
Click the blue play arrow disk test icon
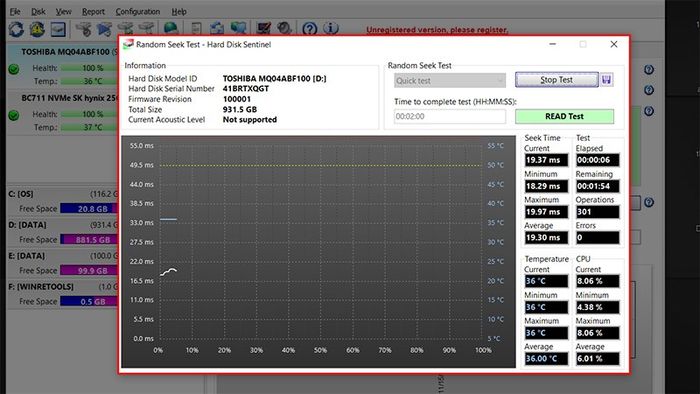[x=104, y=29]
